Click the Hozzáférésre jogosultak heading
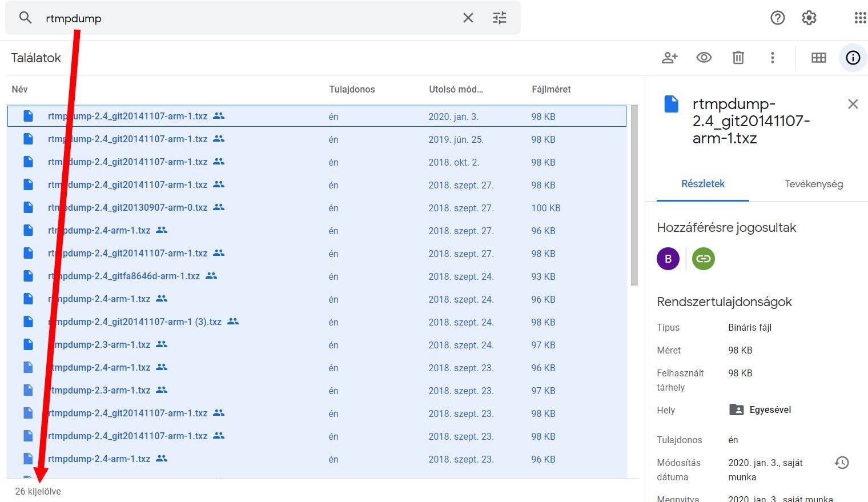The image size is (868, 502). (x=726, y=227)
